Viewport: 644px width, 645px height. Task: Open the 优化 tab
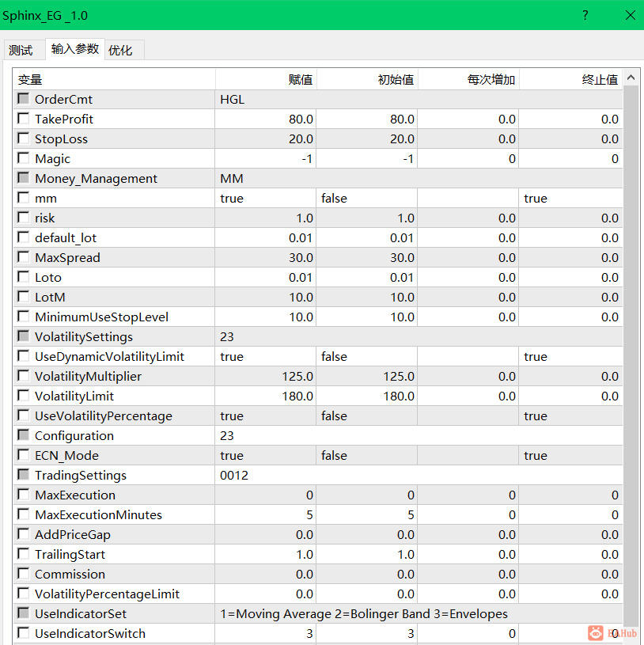pyautogui.click(x=120, y=50)
